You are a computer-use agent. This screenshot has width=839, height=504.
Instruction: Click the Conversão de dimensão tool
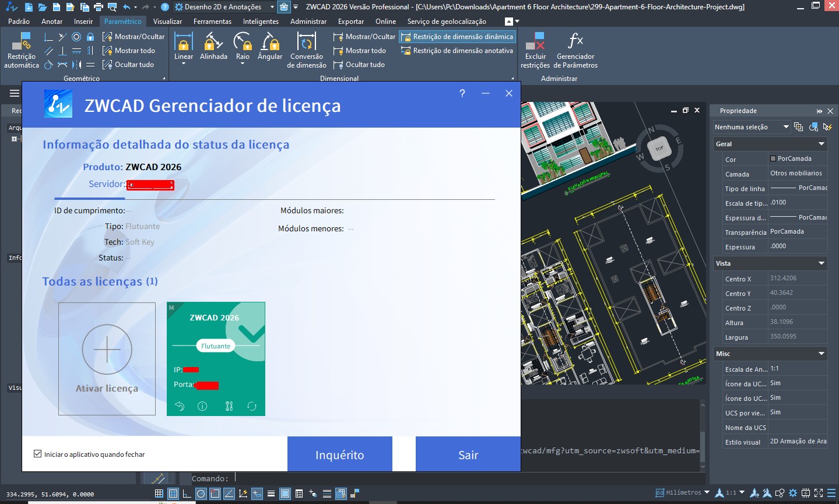(x=307, y=51)
